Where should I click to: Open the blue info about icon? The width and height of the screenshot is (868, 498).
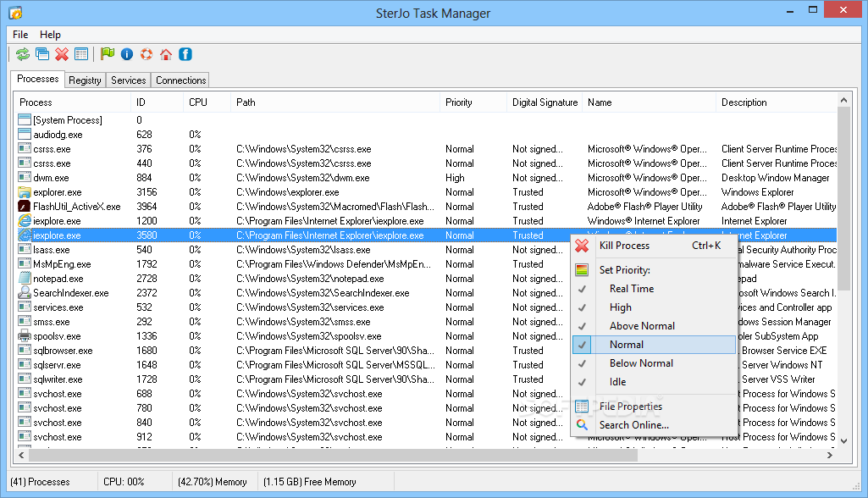127,53
